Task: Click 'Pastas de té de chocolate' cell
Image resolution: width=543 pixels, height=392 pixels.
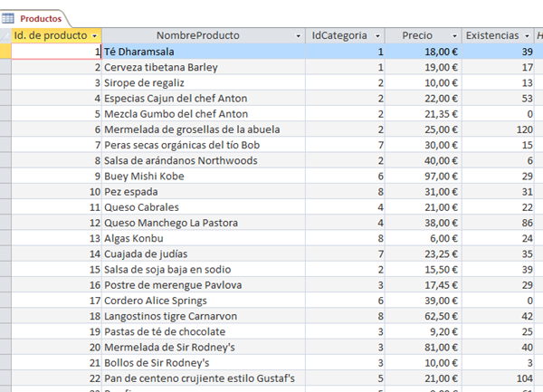Action: (x=204, y=331)
